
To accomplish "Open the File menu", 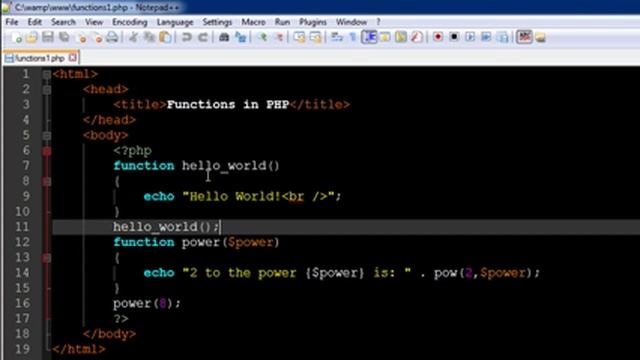I will click(x=12, y=22).
